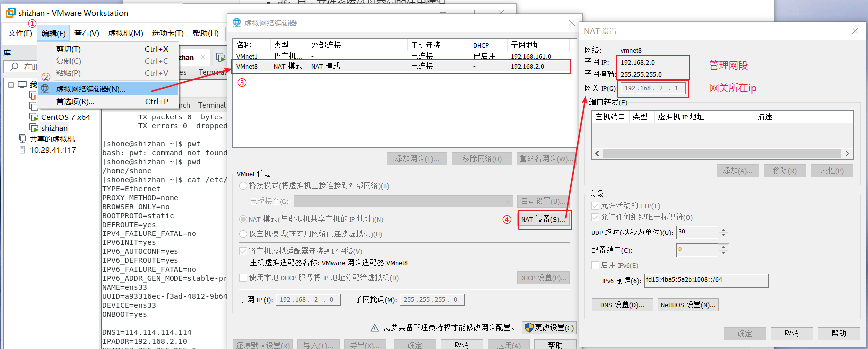This screenshot has height=349, width=868.
Task: Select 桥接模式 radio button
Action: [x=243, y=186]
